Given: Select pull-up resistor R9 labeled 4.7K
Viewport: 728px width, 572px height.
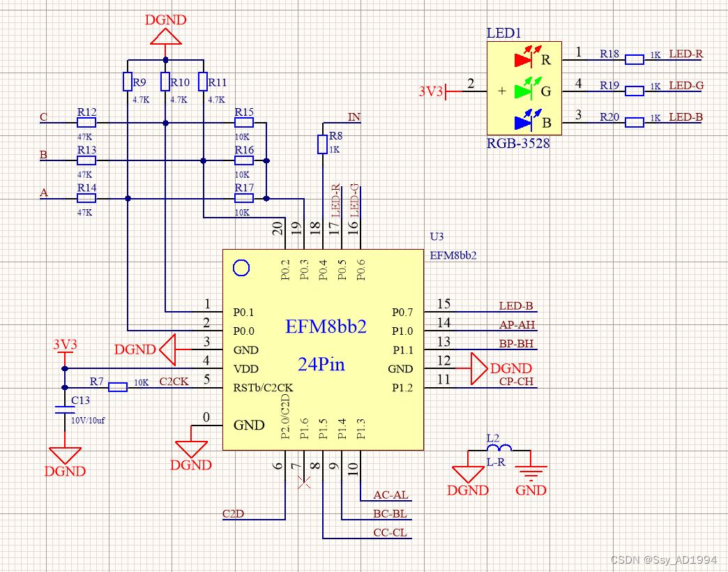Looking at the screenshot, I should 128,82.
